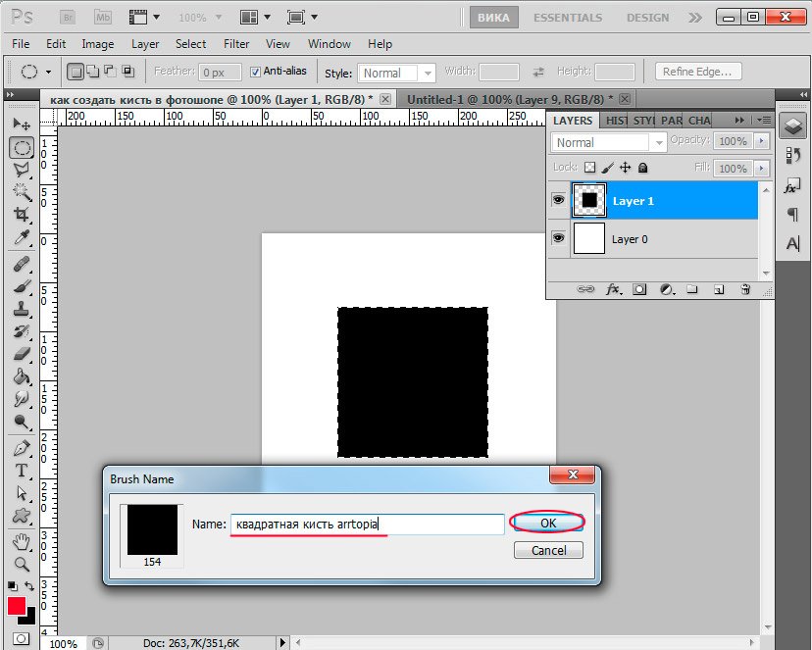The height and width of the screenshot is (650, 812).
Task: Open the Image menu
Action: (x=98, y=44)
